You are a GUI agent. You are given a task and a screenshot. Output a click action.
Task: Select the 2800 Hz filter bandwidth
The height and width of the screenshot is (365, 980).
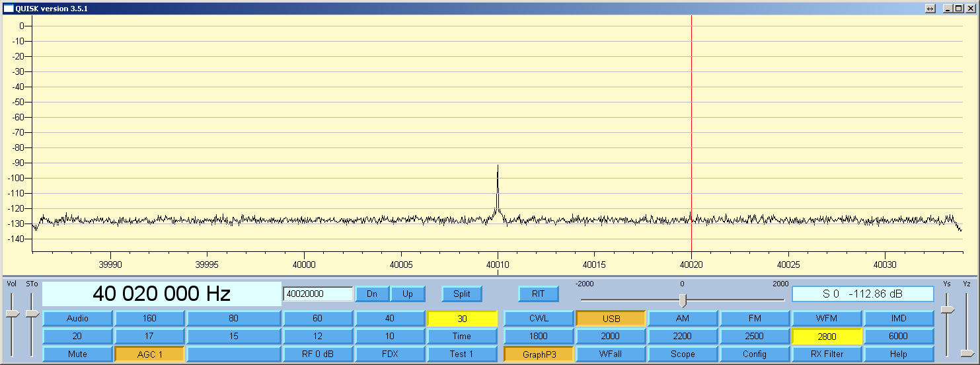click(827, 337)
